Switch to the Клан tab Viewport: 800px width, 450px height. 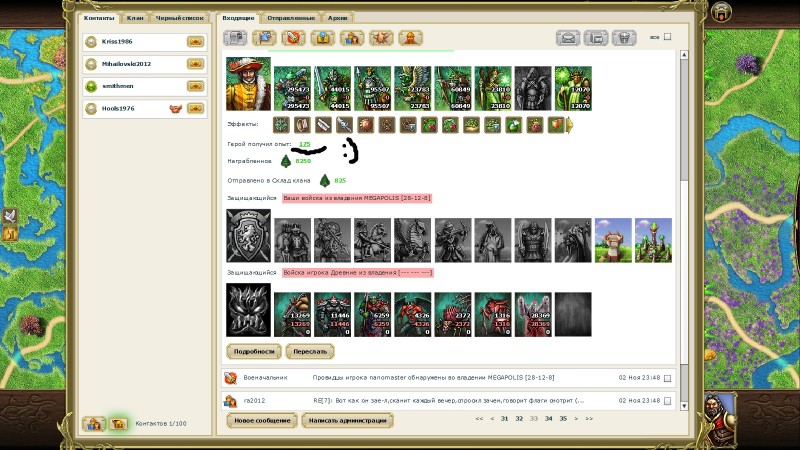pos(135,18)
